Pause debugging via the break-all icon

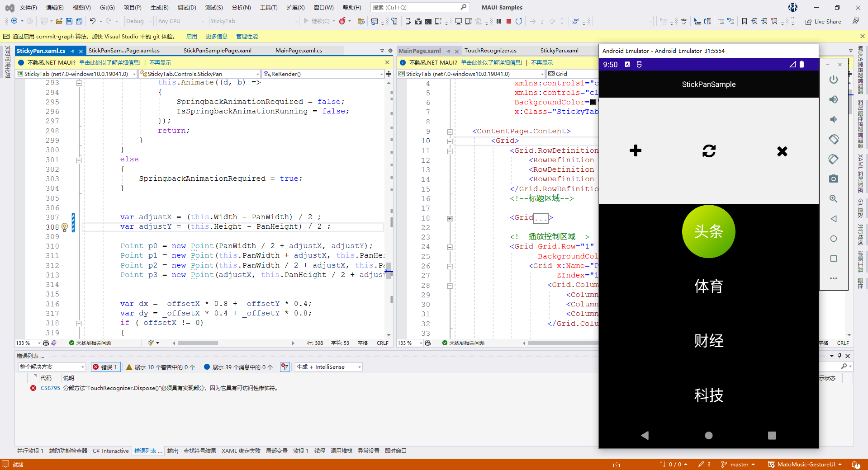[499, 21]
